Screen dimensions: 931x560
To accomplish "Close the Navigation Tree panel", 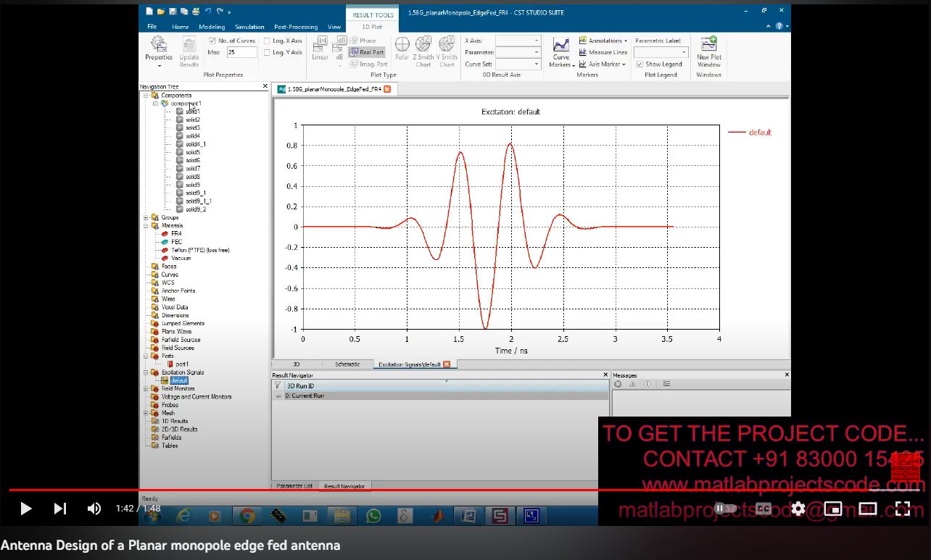I will 265,86.
